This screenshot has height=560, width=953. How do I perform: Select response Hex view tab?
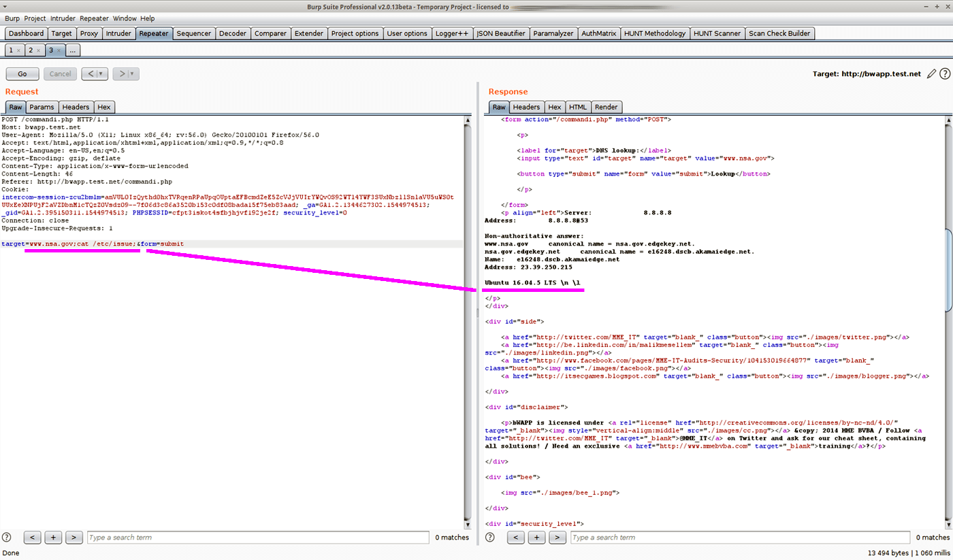pyautogui.click(x=555, y=107)
